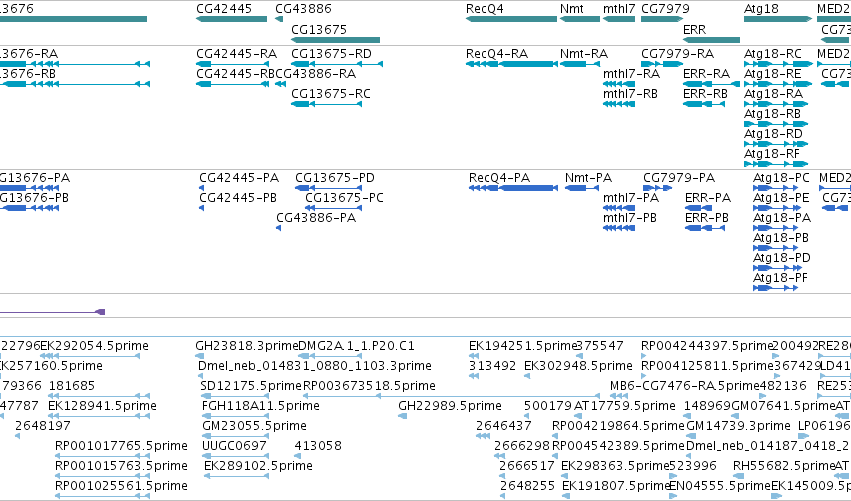Select the CG43886-PA protein label
The width and height of the screenshot is (851, 501).
pyautogui.click(x=316, y=218)
